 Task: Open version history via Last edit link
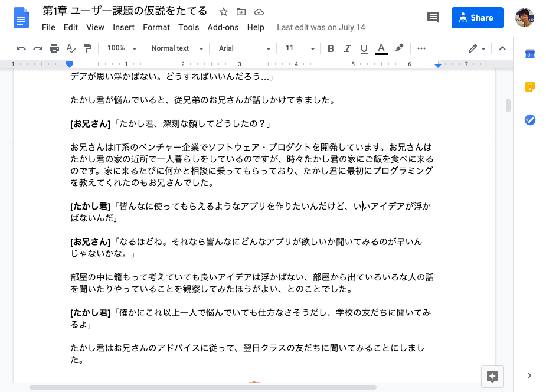[321, 27]
